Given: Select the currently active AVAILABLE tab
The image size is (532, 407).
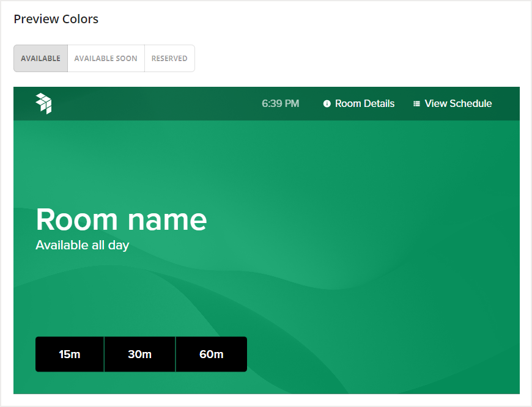Looking at the screenshot, I should click(x=40, y=58).
